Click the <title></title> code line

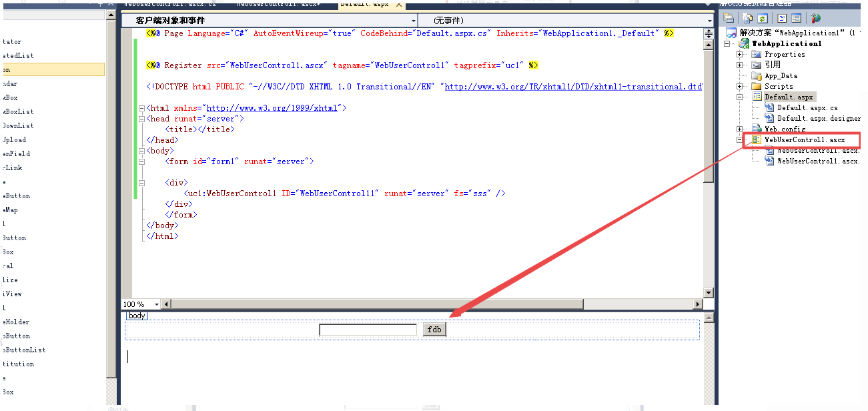(x=200, y=129)
